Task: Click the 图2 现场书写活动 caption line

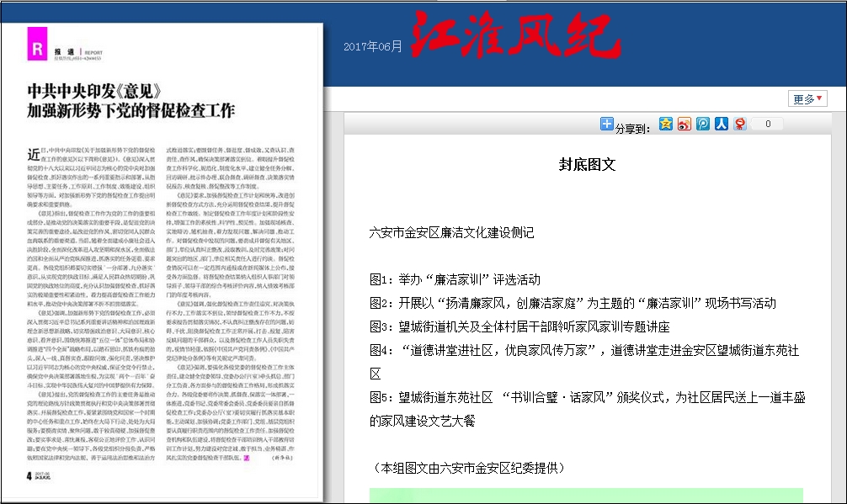Action: pyautogui.click(x=573, y=303)
